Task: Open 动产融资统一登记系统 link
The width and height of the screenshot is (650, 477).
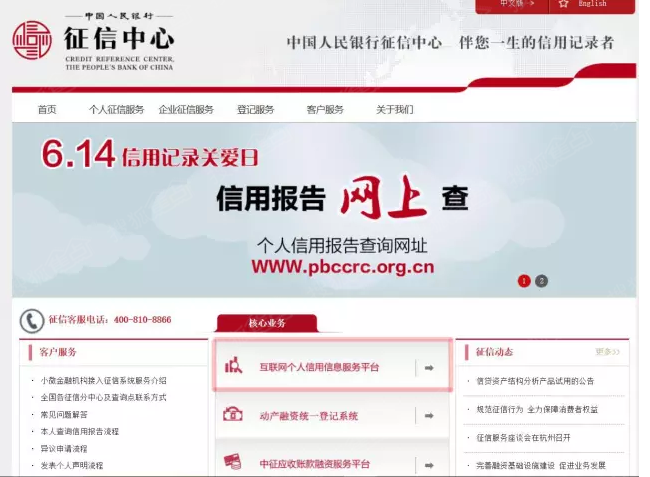Action: pos(308,416)
